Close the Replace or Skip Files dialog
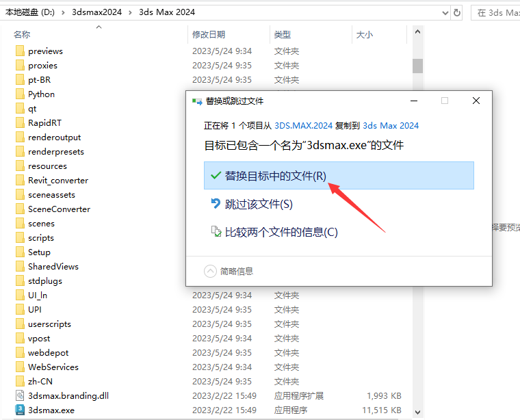 [476, 101]
